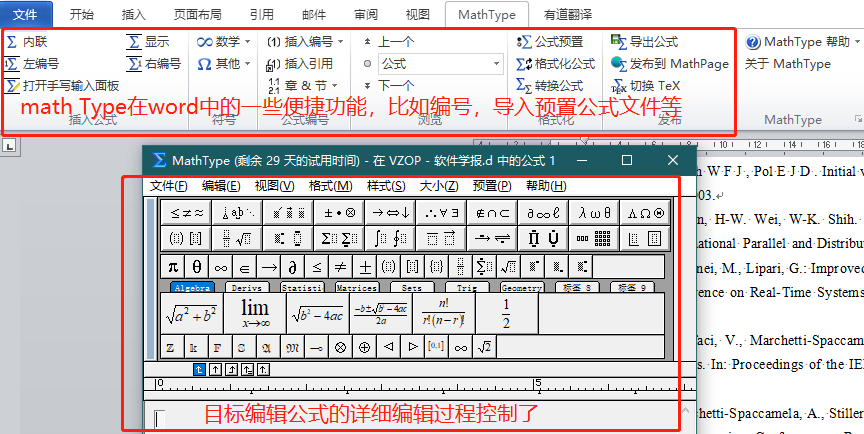This screenshot has width=864, height=434.
Task: Open set theory symbols palette ∉∩⊂
Action: pyautogui.click(x=492, y=213)
